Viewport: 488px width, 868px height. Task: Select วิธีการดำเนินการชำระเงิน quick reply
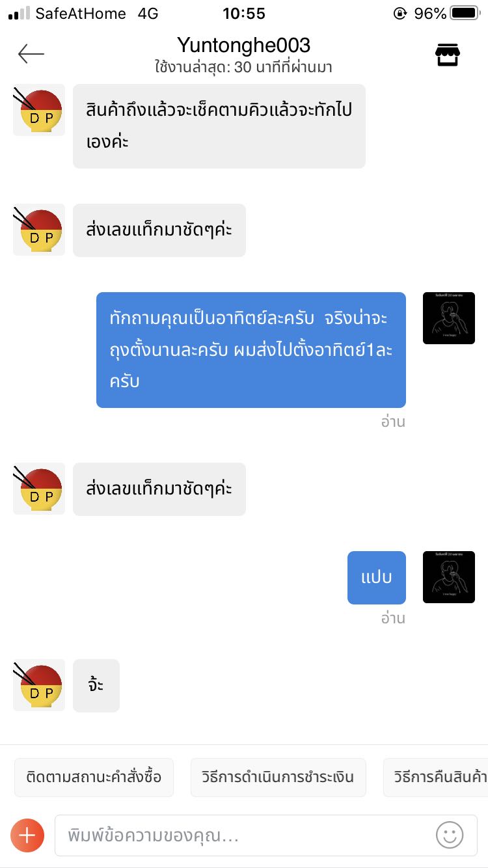(x=278, y=777)
